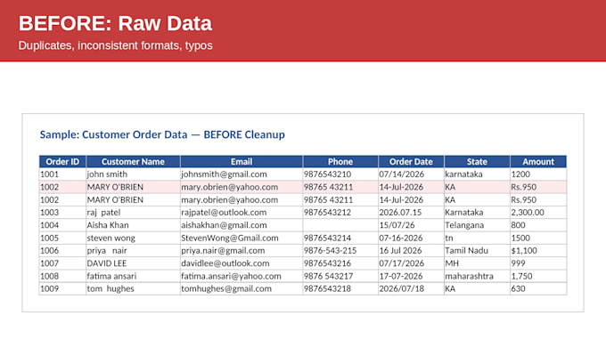
Task: Select email 'johnsmith@gmail.com'
Action: (x=242, y=174)
